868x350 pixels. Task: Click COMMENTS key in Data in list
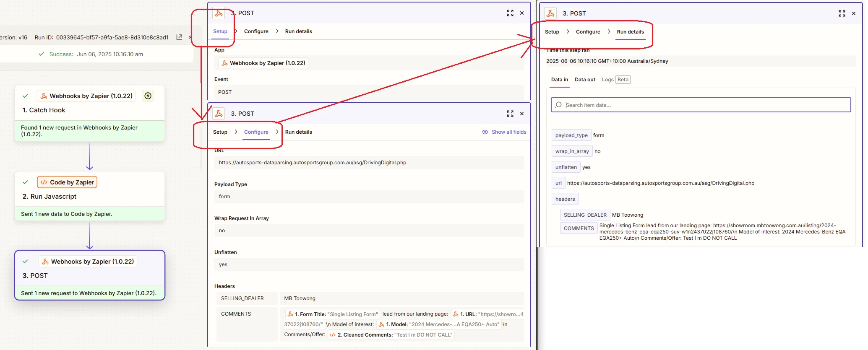[x=579, y=228]
